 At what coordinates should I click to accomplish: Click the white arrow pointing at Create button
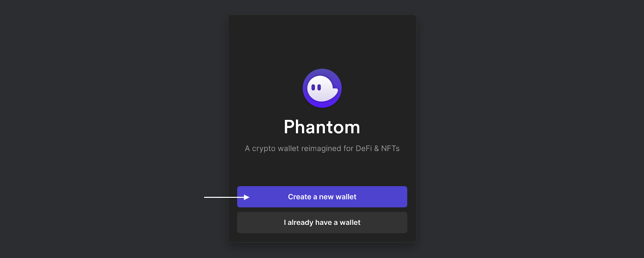[227, 197]
